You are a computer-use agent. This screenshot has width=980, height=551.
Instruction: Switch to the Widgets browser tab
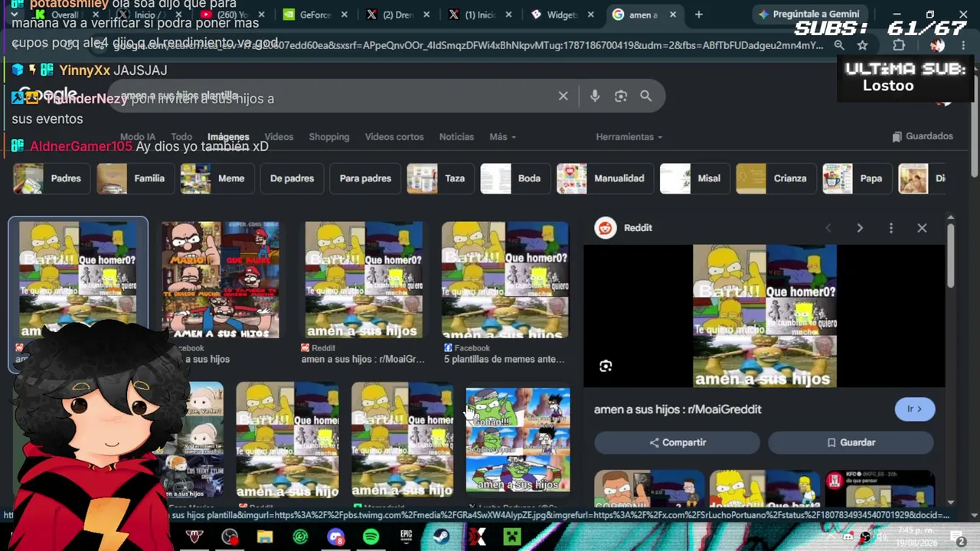(x=563, y=15)
